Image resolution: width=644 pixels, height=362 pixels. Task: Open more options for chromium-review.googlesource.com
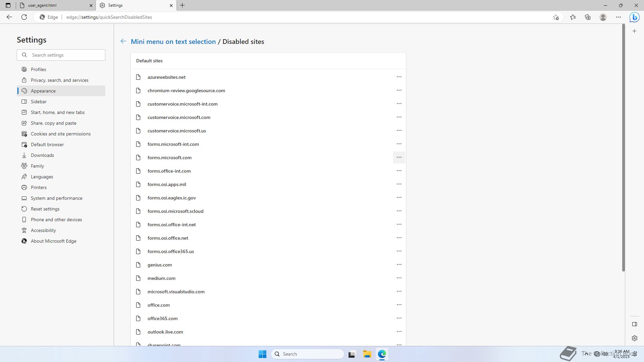(399, 90)
